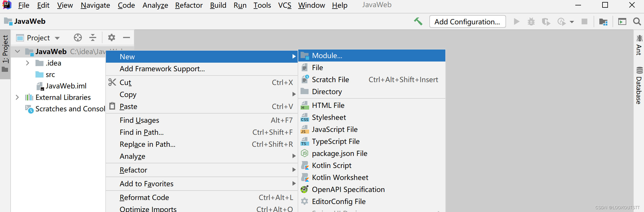Select Kotlin Script option
Screen dimensions: 644x212
coord(372,165)
